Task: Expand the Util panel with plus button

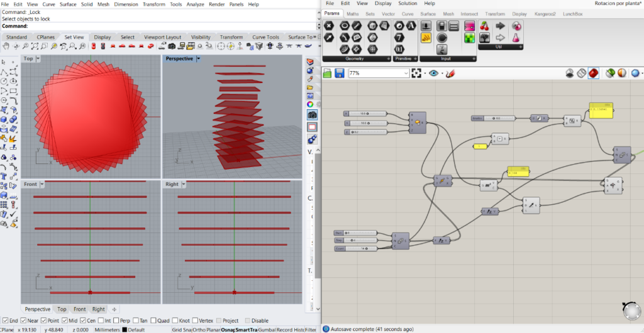Action: [x=521, y=47]
